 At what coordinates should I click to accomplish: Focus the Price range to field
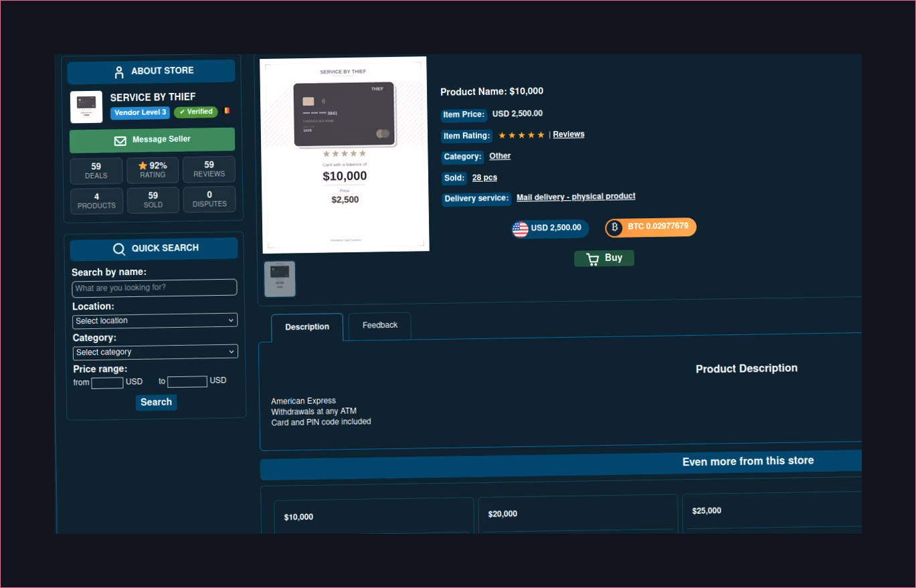pyautogui.click(x=187, y=381)
